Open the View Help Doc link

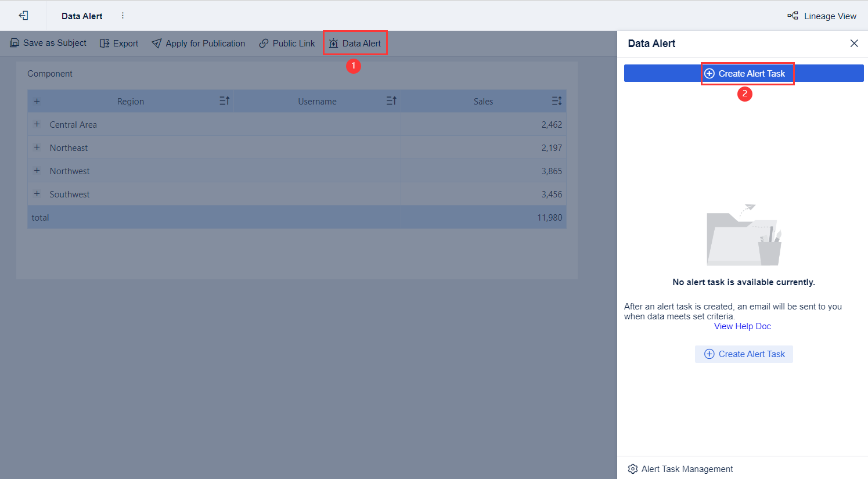coord(743,326)
